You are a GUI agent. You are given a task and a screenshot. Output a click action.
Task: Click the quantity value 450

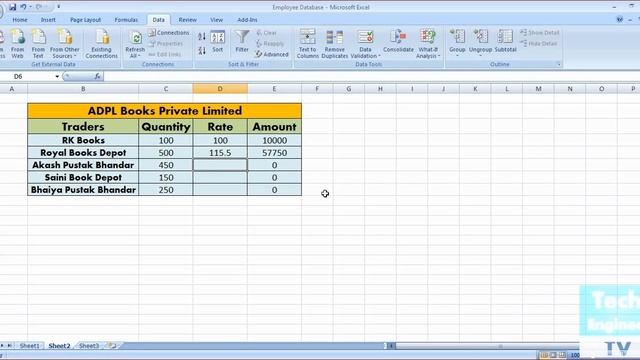(166, 165)
